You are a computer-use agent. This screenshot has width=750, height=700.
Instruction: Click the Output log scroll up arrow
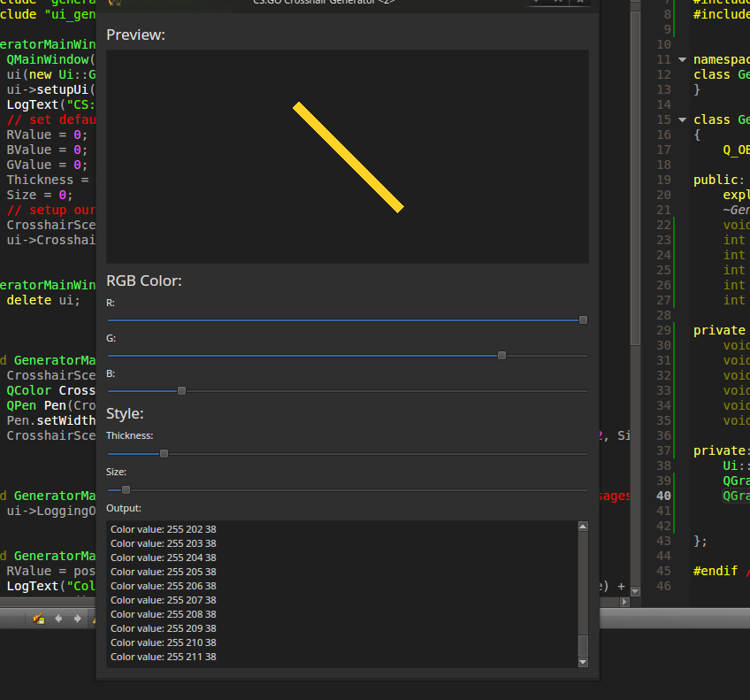pos(583,527)
